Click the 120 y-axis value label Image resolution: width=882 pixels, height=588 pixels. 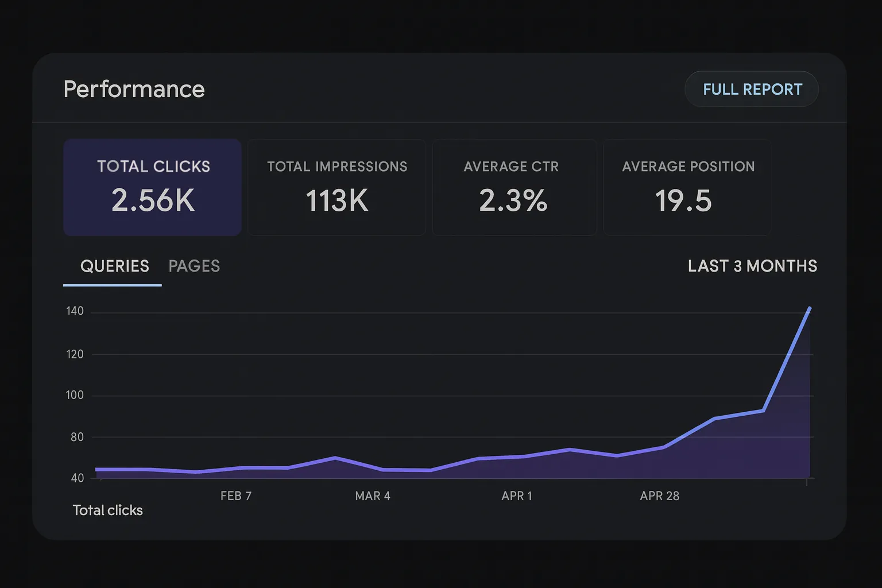tap(75, 354)
